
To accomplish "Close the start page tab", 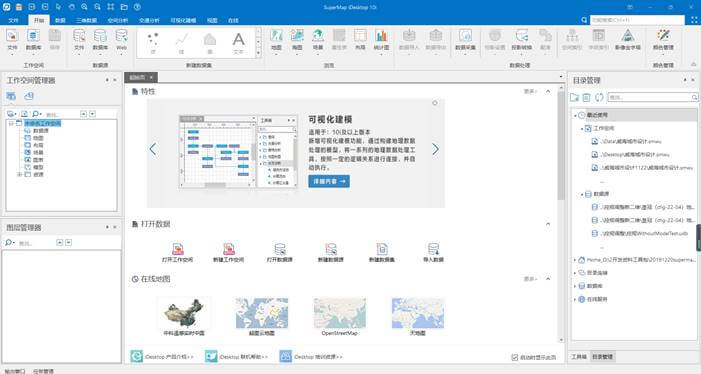I will coord(151,78).
